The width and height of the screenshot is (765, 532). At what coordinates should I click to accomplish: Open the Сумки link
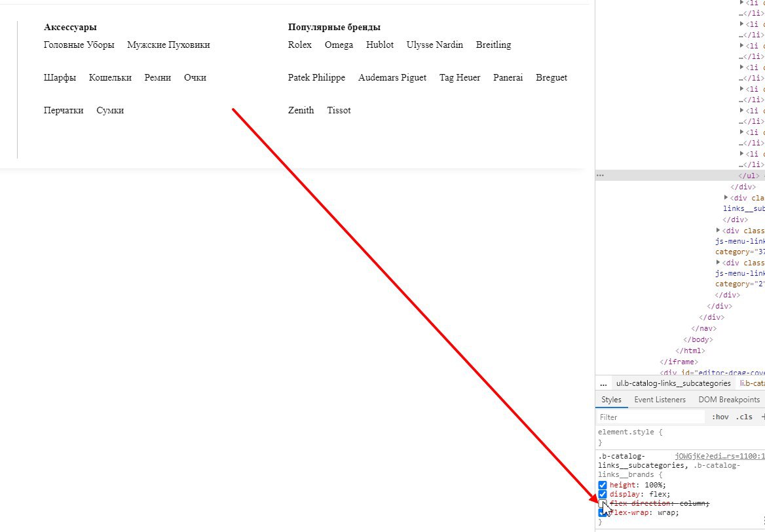coord(110,110)
